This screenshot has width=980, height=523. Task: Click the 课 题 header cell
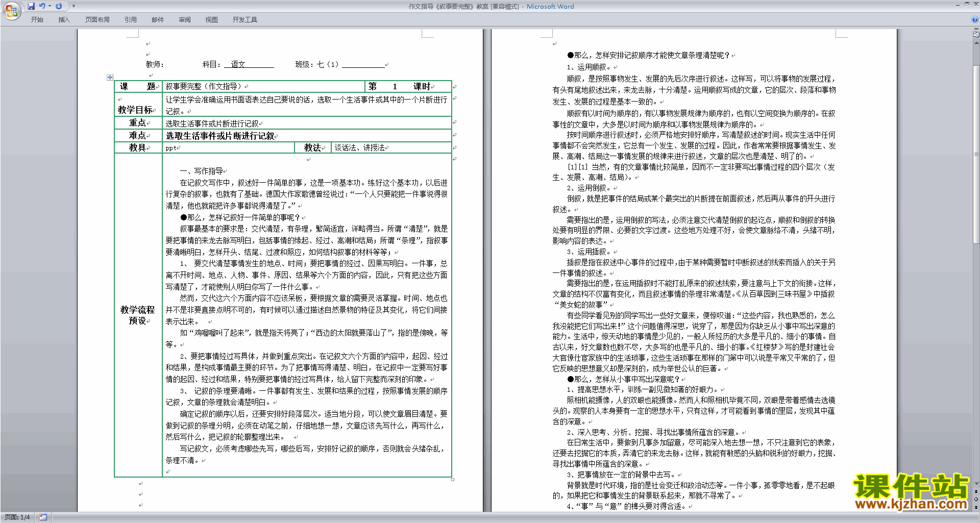tap(138, 87)
